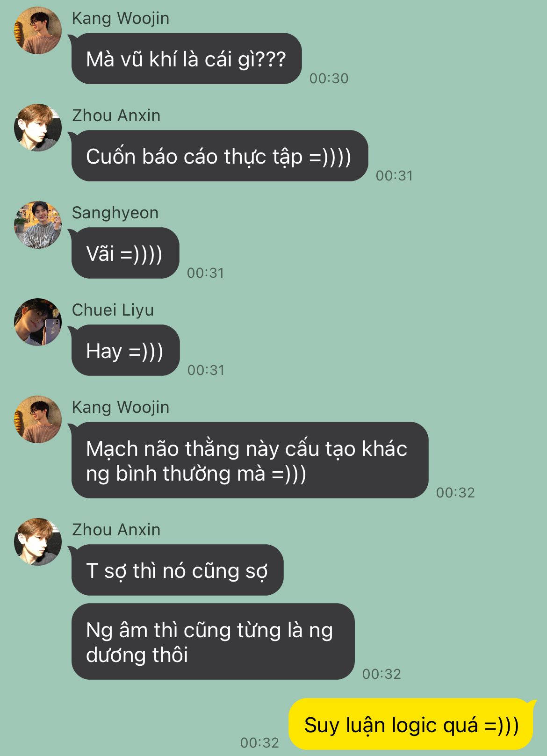The width and height of the screenshot is (547, 756).
Task: Tap the 'Vãi =))))' message bubble
Action: pos(124,253)
